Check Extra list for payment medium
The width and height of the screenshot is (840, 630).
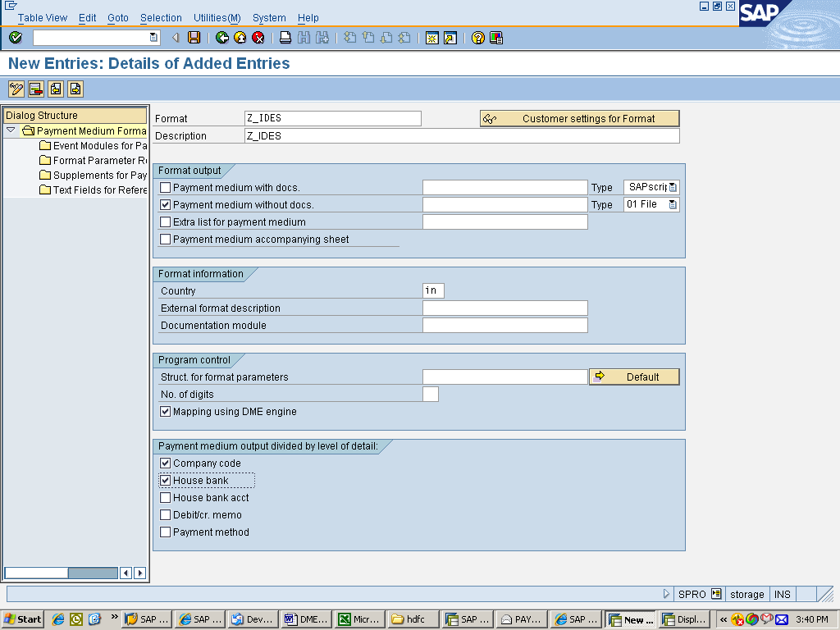[x=166, y=221]
